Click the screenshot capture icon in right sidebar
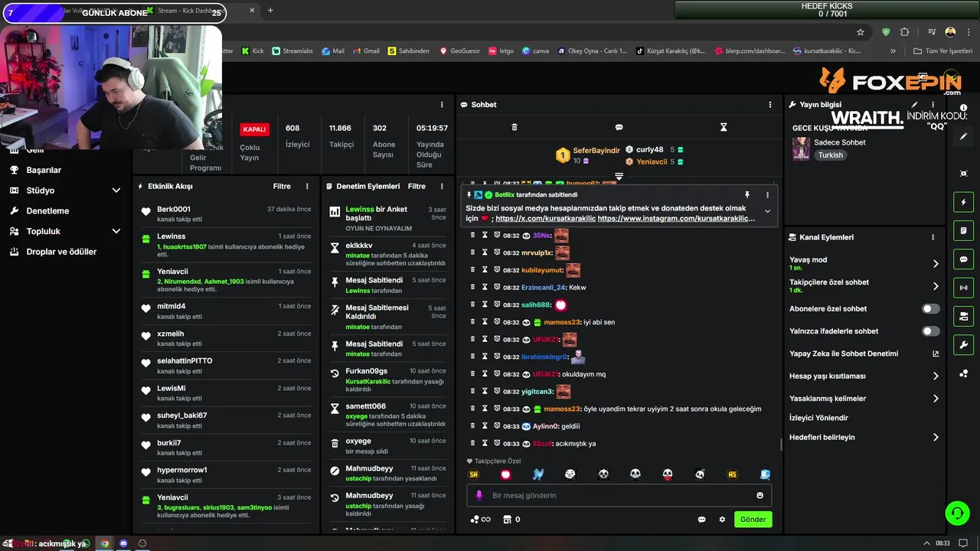980x551 pixels. 964,174
